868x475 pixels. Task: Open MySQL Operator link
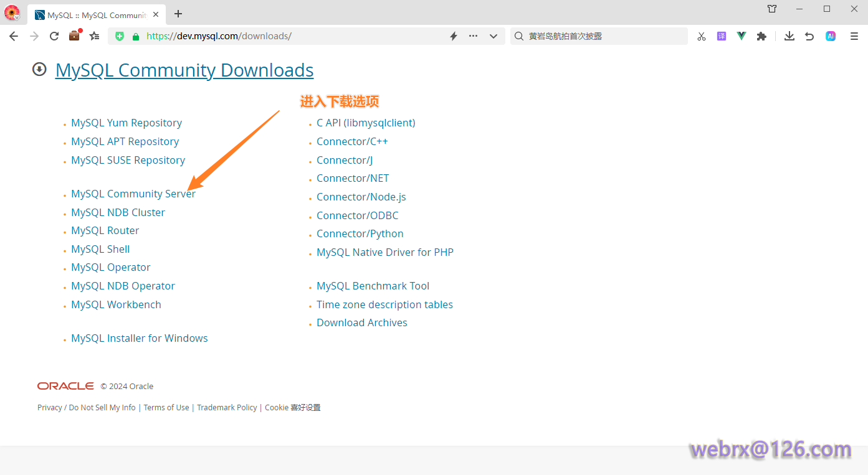click(x=111, y=268)
